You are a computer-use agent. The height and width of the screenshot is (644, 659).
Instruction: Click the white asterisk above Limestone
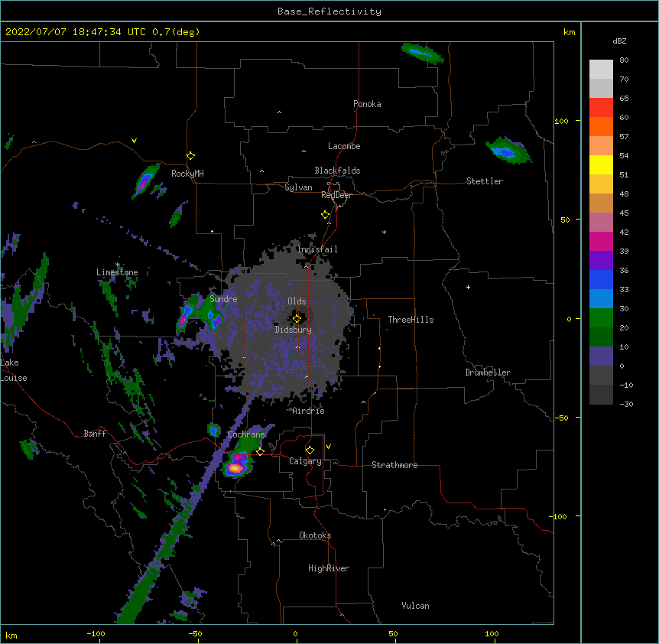point(118,265)
